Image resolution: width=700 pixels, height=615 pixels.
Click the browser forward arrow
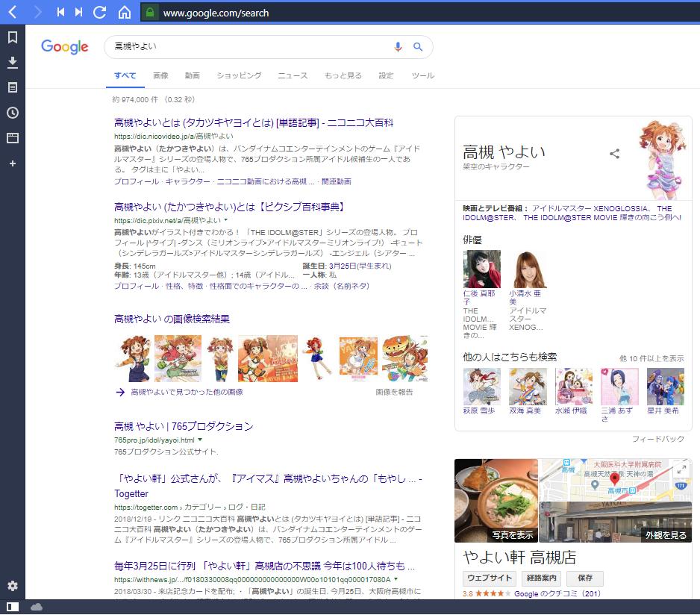(37, 12)
